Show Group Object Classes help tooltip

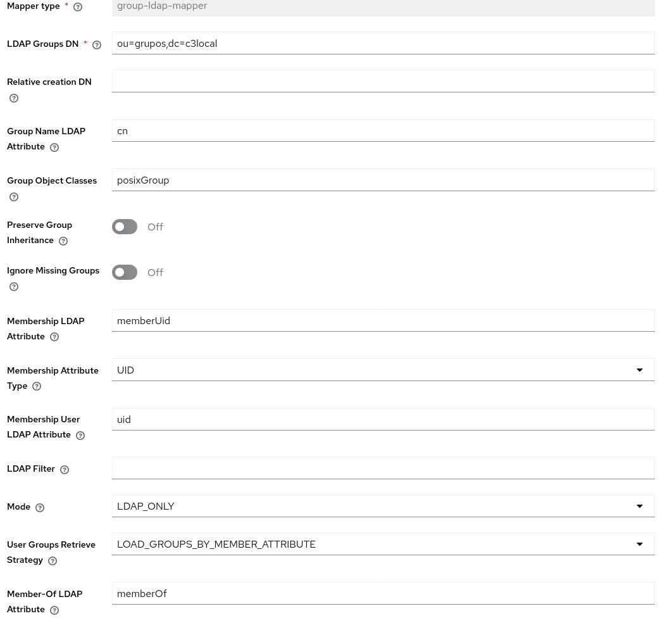[14, 197]
